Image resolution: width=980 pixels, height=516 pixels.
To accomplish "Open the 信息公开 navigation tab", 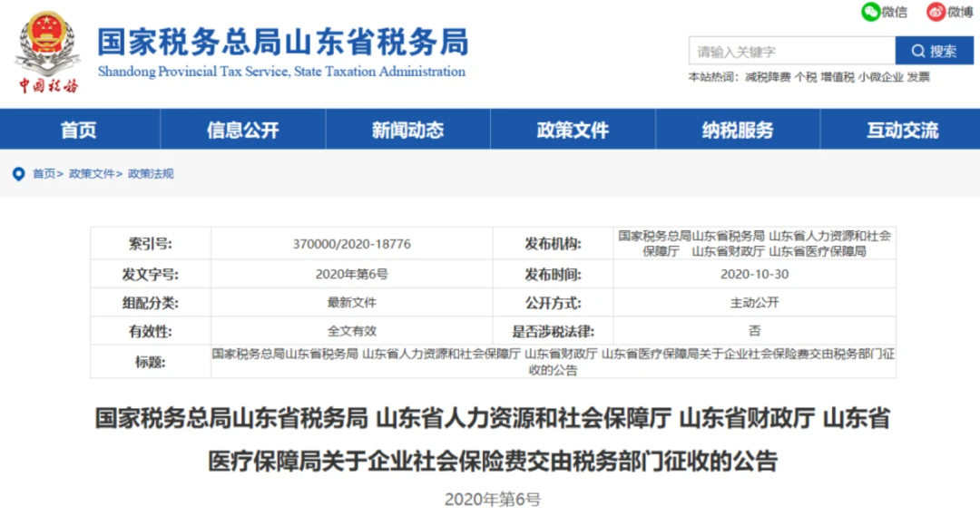I will 243,130.
